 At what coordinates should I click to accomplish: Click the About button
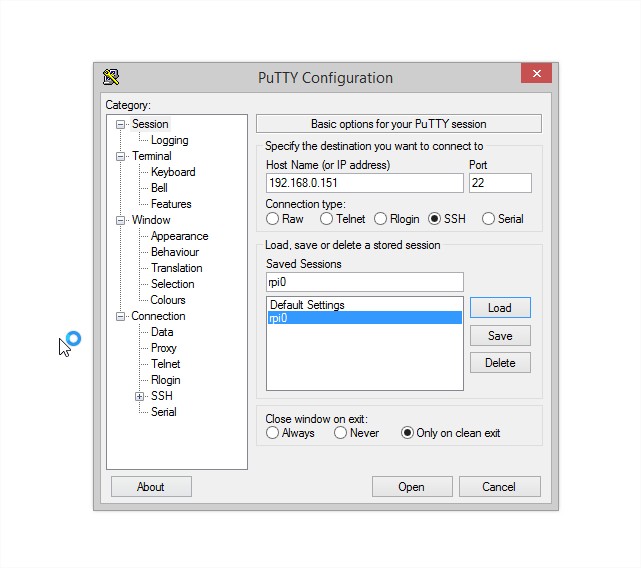pos(151,487)
